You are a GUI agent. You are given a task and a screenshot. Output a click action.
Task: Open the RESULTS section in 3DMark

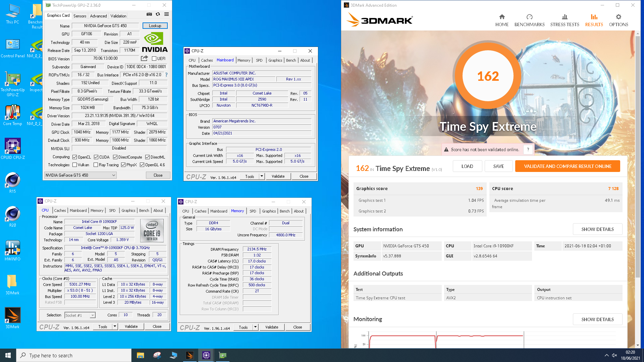coord(594,20)
